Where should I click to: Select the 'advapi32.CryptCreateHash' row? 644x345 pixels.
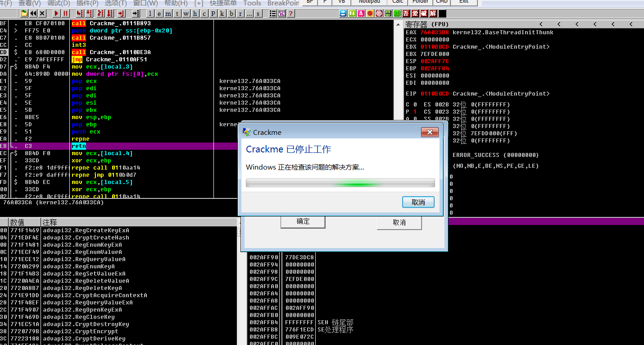(x=119, y=238)
